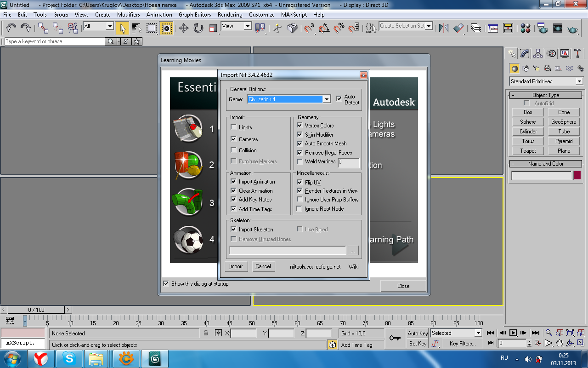
Task: Click the Zoom Extents viewport icon
Action: coord(570,333)
